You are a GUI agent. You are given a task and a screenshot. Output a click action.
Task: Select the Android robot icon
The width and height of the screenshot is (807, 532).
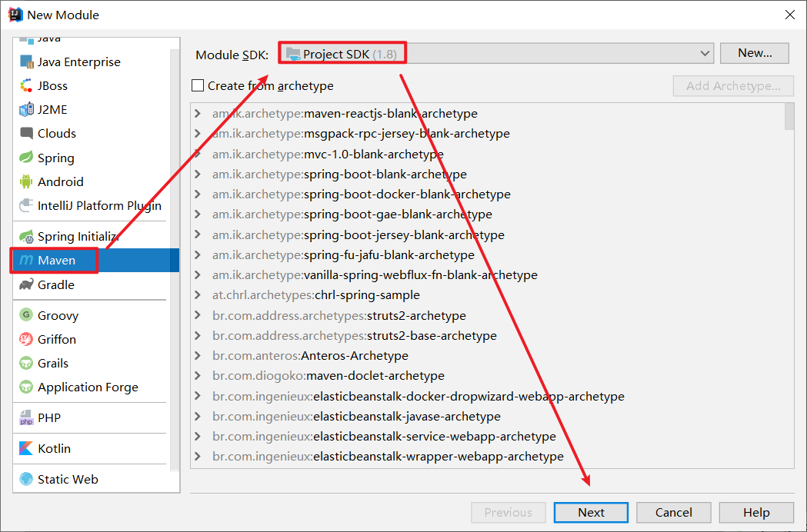click(x=27, y=182)
